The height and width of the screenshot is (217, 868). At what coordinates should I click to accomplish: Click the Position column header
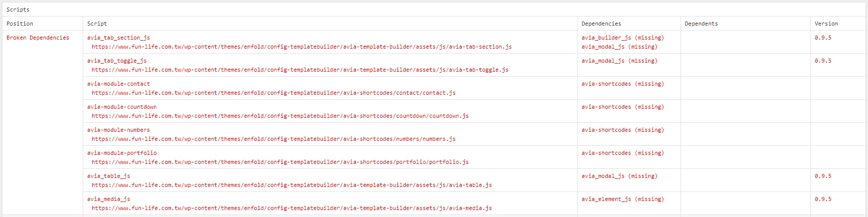point(20,24)
